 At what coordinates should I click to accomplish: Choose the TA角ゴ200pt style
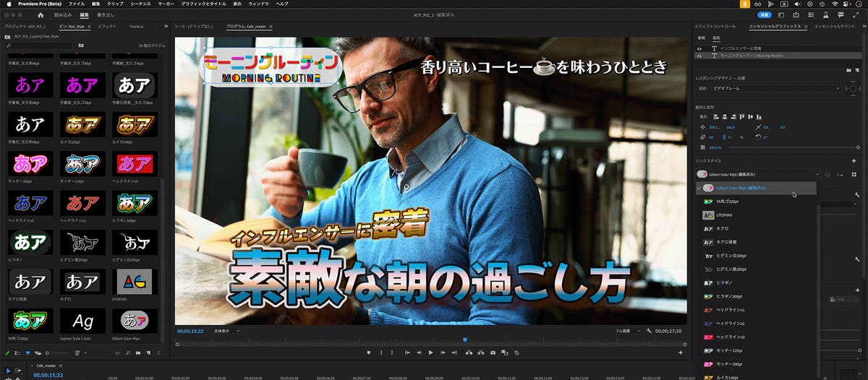756,202
